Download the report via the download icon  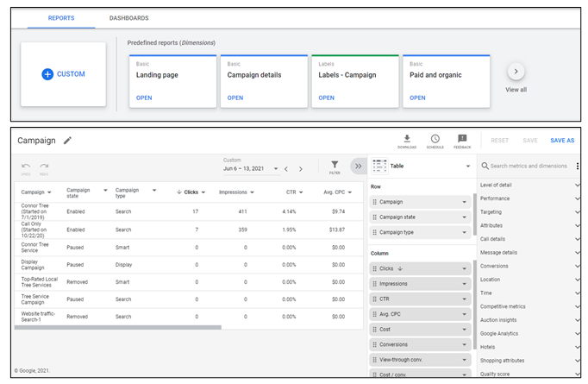[x=407, y=139]
